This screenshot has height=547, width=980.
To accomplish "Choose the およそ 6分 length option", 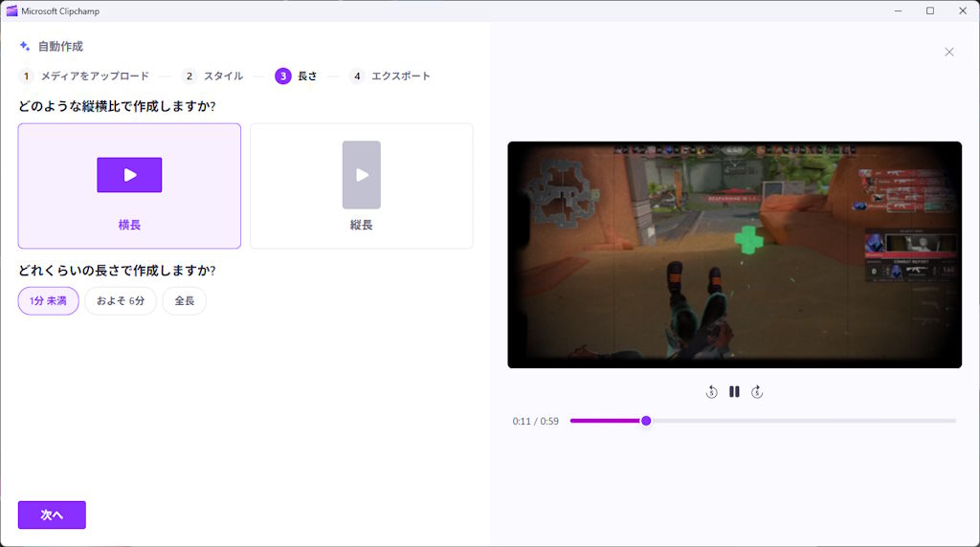I will coord(121,301).
